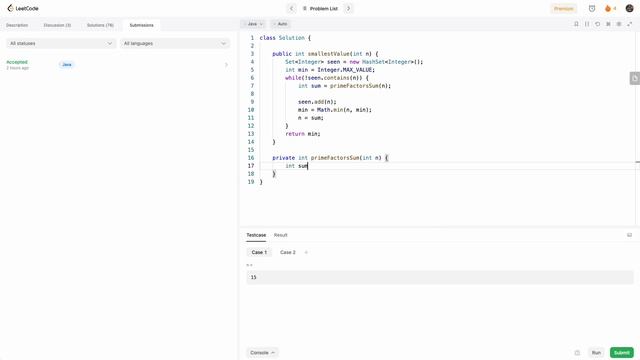
Task: Run the code
Action: click(x=596, y=353)
